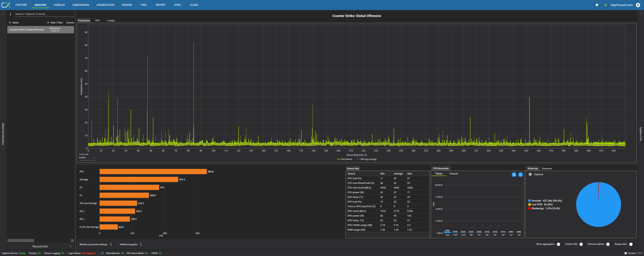Image resolution: width=644 pixels, height=256 pixels.
Task: Click the screenshot icon in the top bar
Action: pos(597,5)
